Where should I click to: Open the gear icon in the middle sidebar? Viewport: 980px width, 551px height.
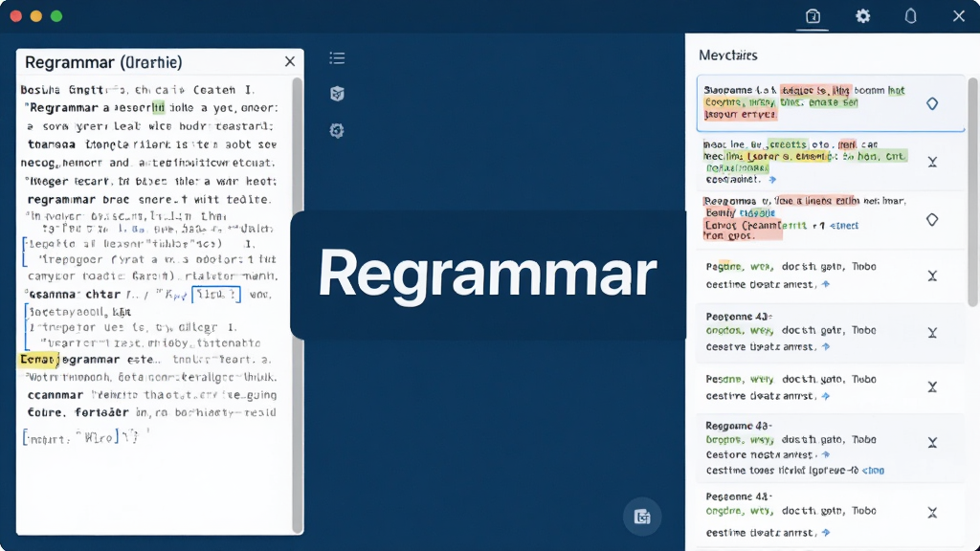tap(337, 130)
